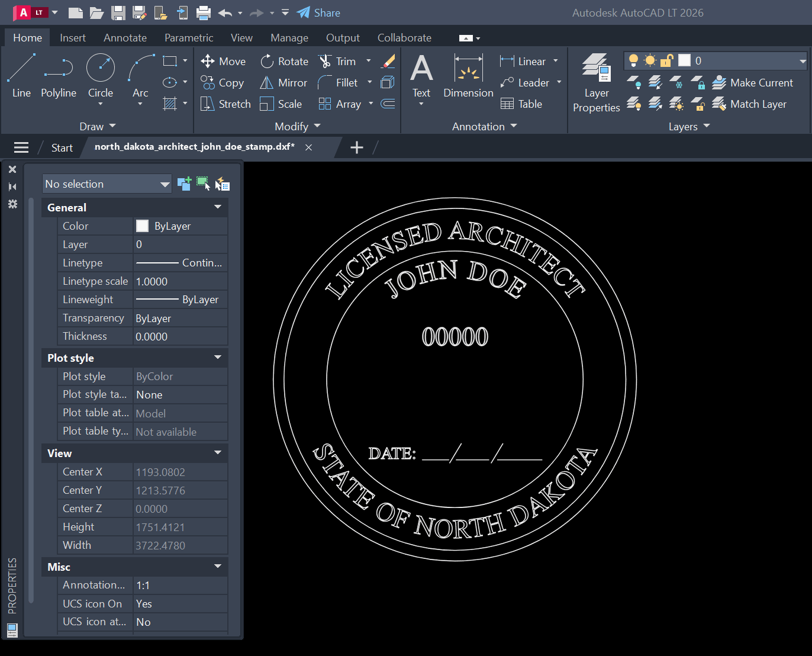Click the layer color swatch in layer dropdown

tap(684, 60)
